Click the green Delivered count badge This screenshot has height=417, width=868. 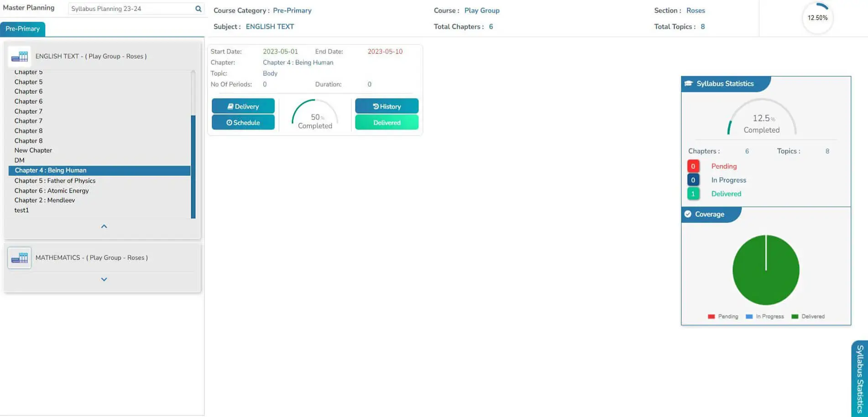(693, 194)
